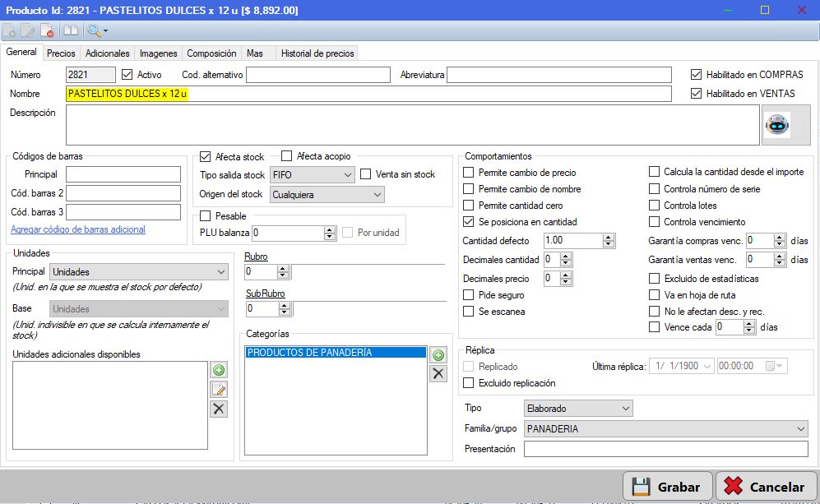Click the underlined Rubro label
Viewport: 820px width, 504px height.
257,257
